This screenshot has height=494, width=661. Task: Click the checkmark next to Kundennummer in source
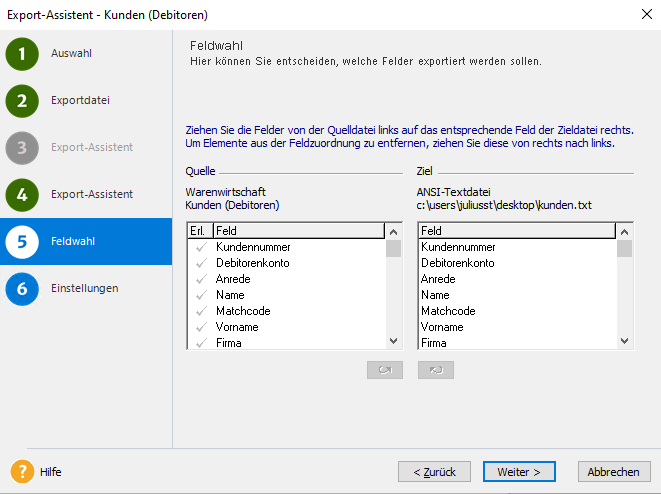point(200,247)
